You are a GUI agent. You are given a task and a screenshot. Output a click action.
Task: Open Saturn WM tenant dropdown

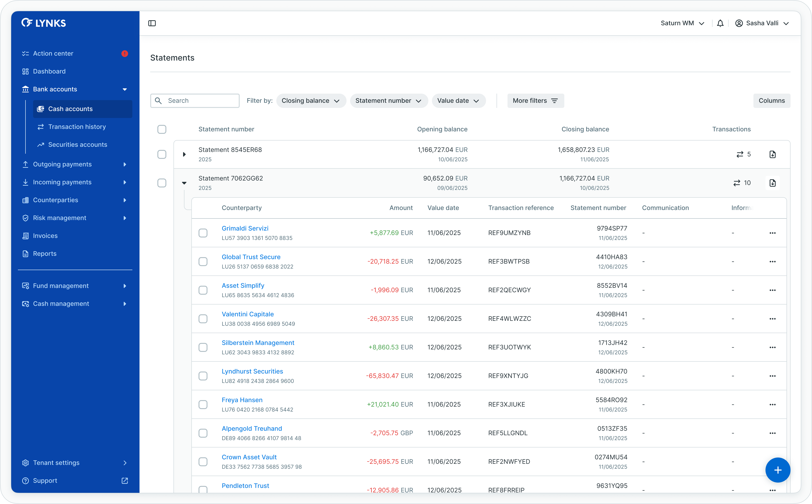coord(682,23)
